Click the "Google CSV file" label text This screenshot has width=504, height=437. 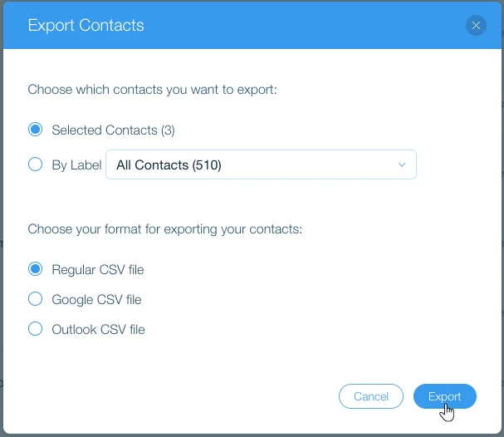[x=96, y=299]
